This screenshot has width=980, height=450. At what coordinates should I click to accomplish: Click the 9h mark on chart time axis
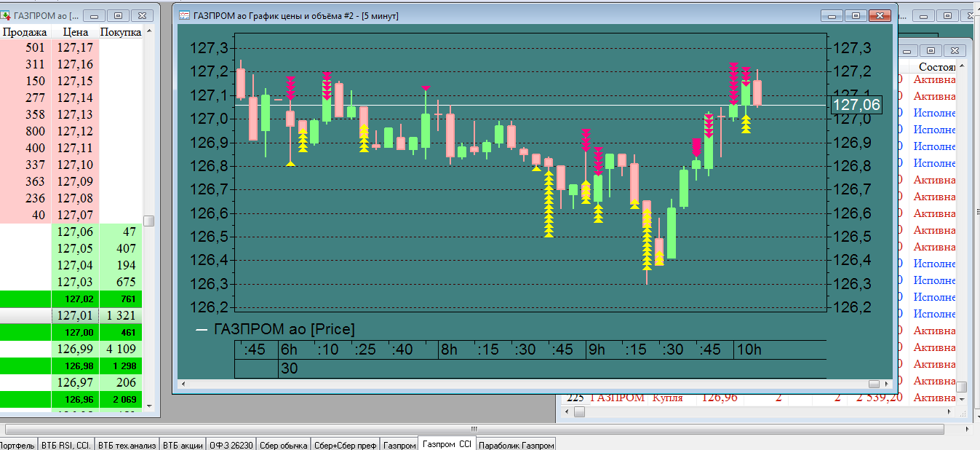597,350
